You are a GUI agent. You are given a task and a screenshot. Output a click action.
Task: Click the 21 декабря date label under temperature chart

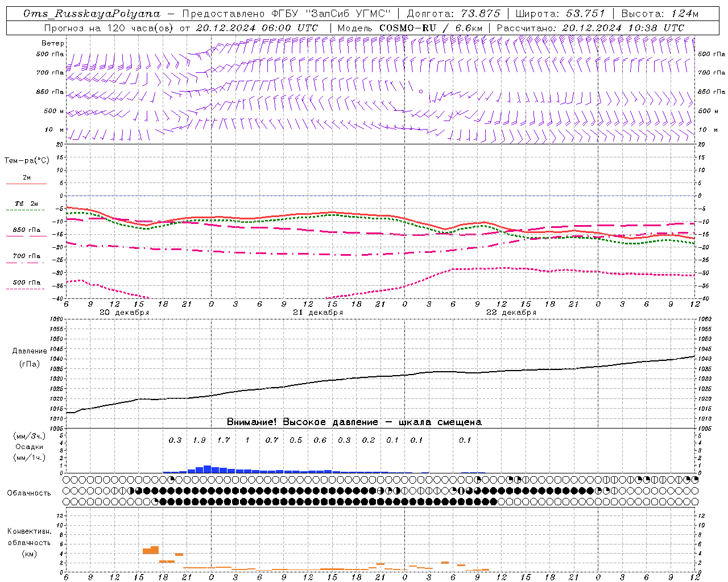tap(318, 313)
